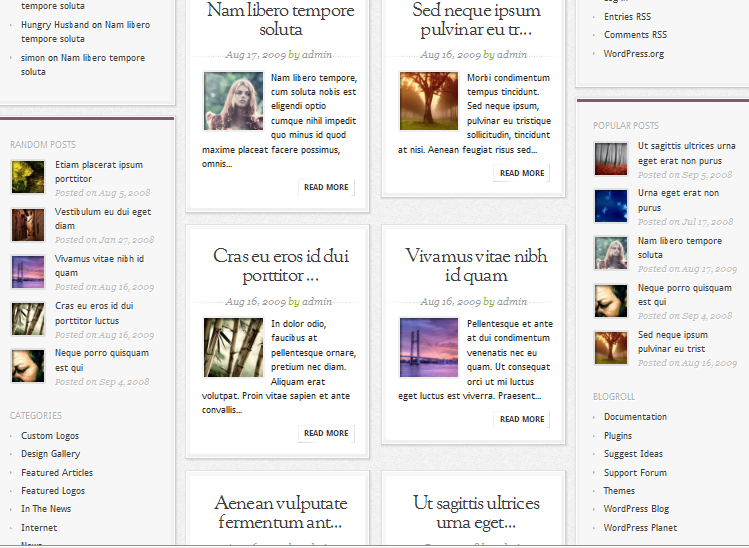The height and width of the screenshot is (548, 749).
Task: Open Themes in Blogroll
Action: click(x=619, y=491)
